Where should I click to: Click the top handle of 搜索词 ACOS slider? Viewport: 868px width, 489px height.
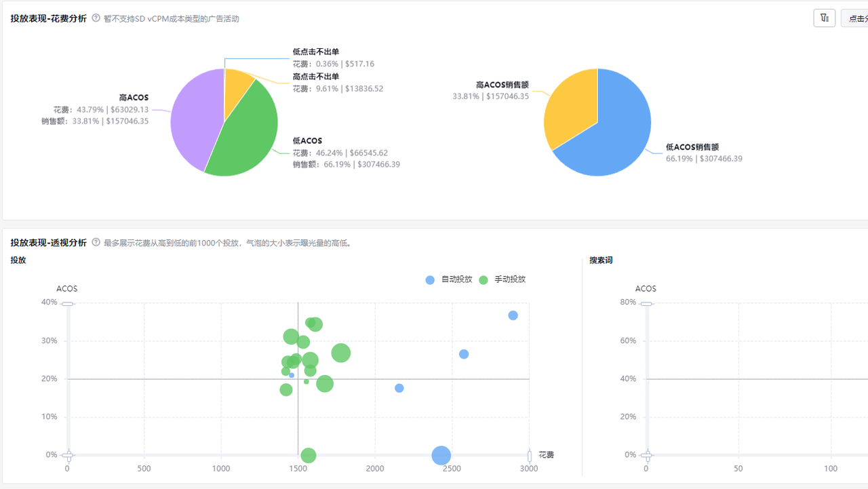coord(646,304)
